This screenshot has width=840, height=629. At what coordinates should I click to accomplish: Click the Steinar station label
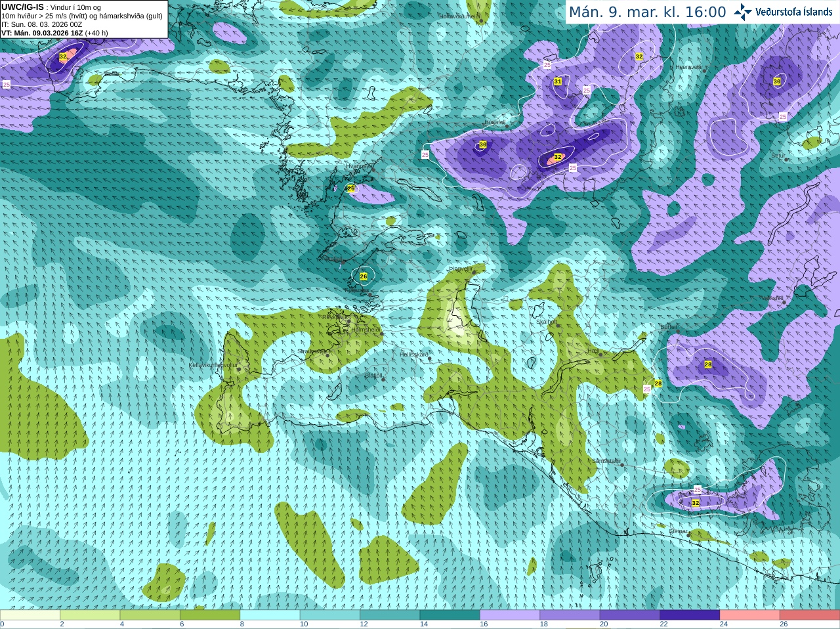[x=679, y=531]
